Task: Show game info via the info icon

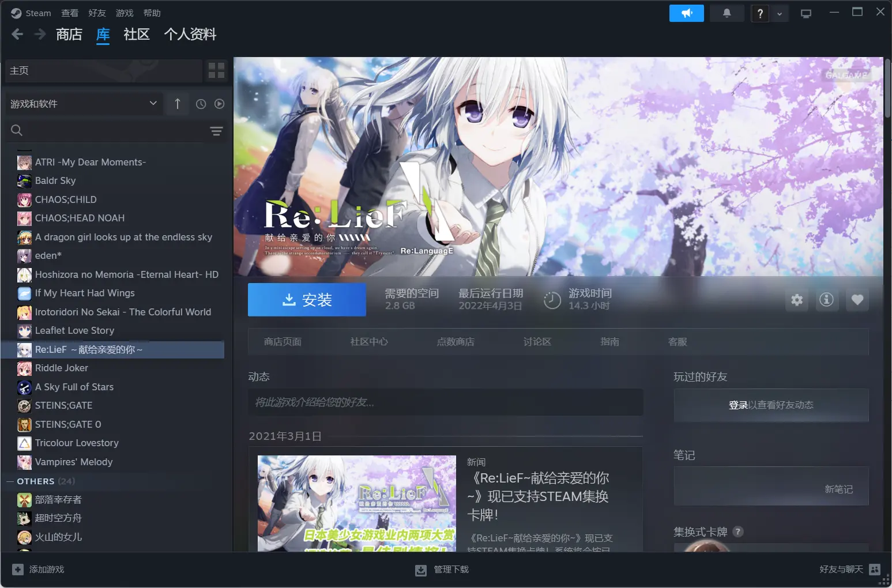Action: tap(826, 300)
